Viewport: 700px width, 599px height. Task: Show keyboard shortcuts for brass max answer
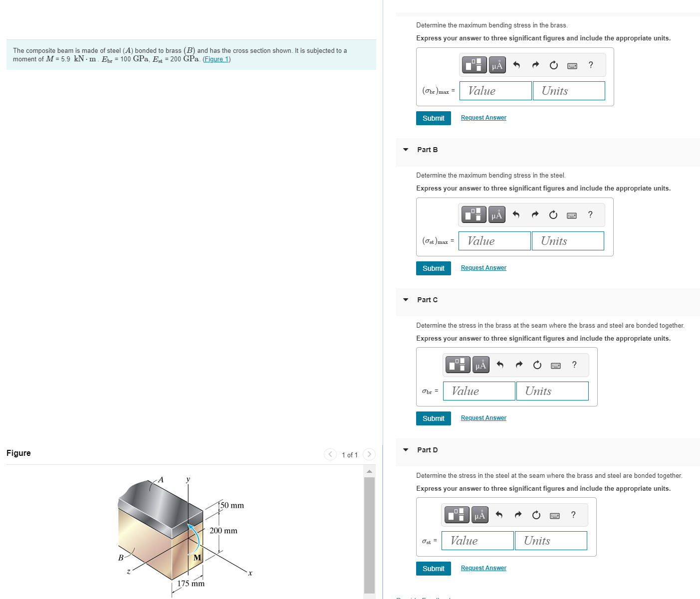[572, 65]
